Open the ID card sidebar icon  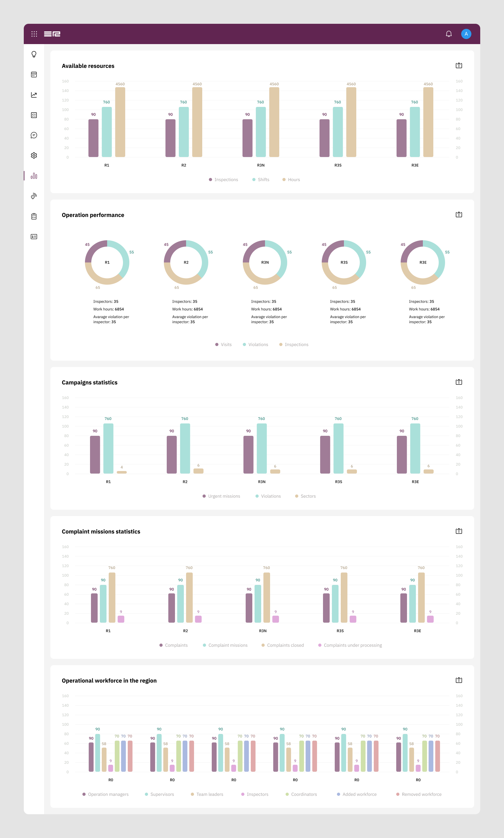pyautogui.click(x=34, y=237)
